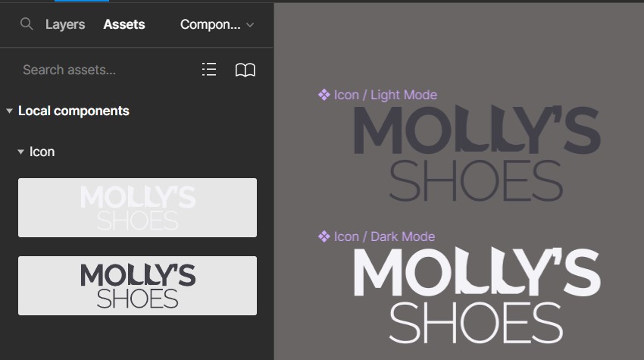Open the Compon... page dropdown
The image size is (644, 360).
click(217, 25)
